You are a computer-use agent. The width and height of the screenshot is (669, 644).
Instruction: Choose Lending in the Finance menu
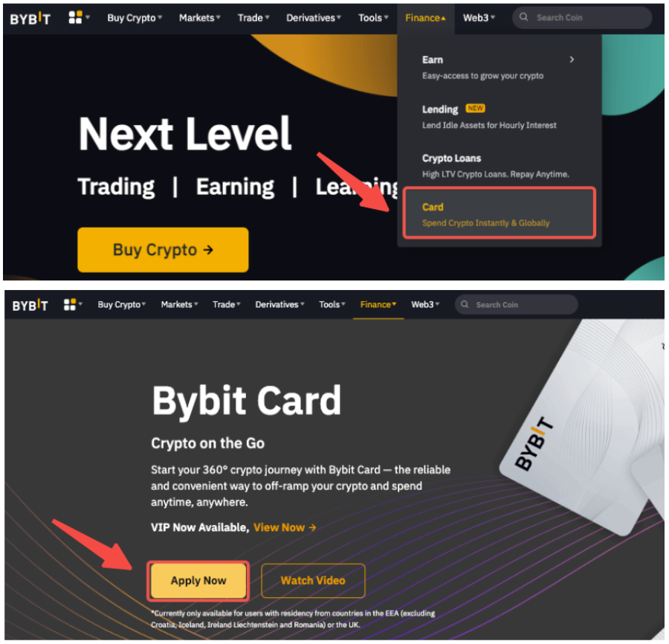point(489,117)
